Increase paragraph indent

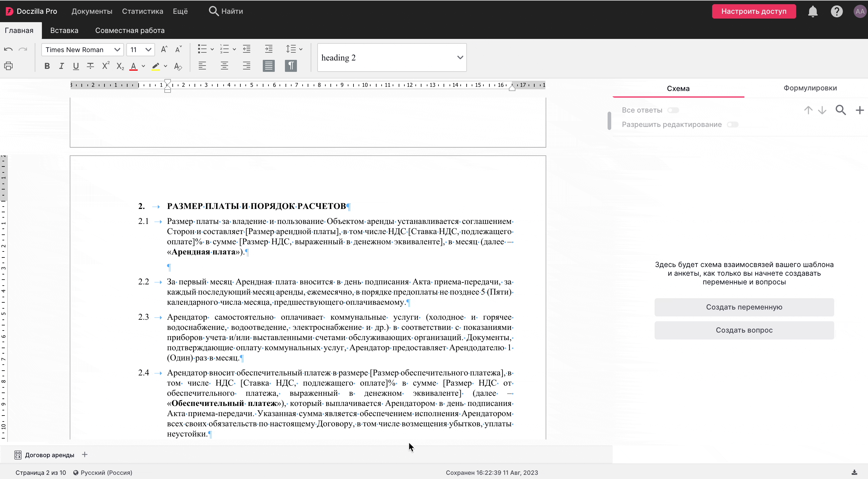(268, 49)
